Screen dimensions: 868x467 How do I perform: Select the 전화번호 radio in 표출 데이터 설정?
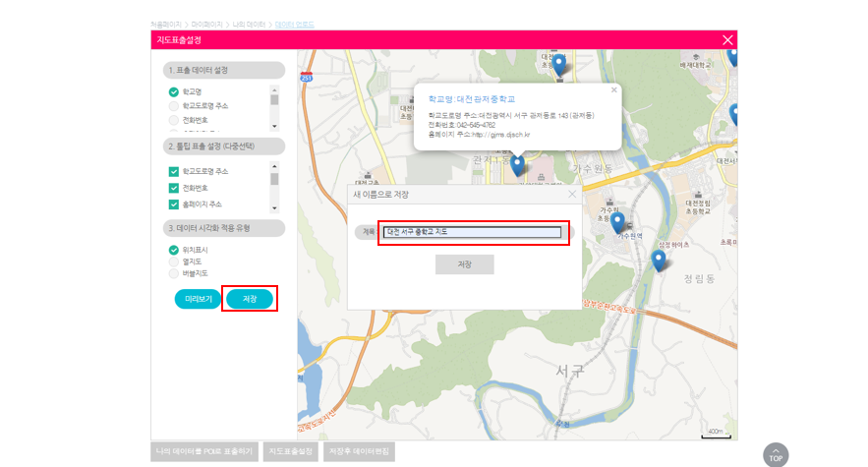174,120
